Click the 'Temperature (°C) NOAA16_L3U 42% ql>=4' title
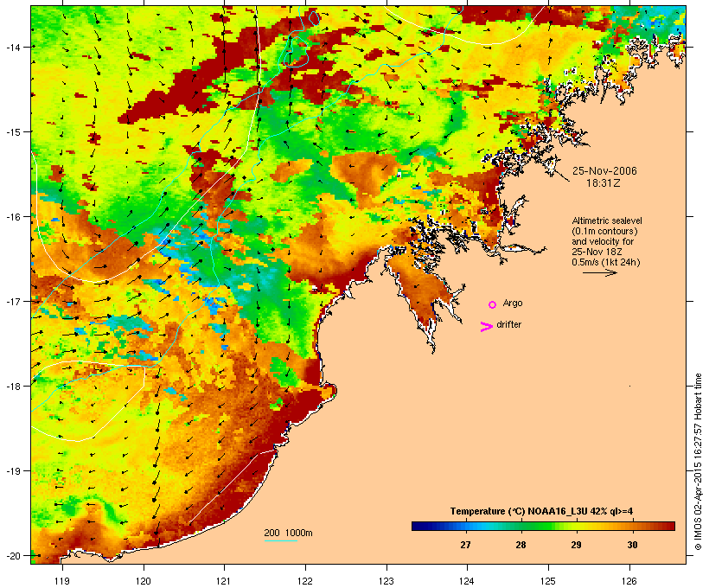Screen dimensions: 709x588 click(541, 511)
